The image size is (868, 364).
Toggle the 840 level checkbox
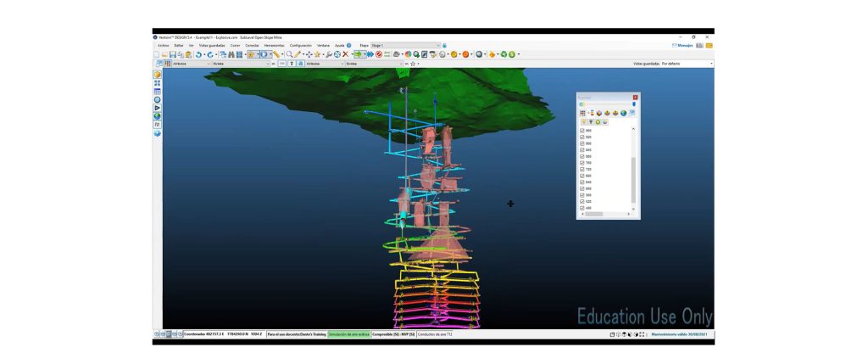click(582, 150)
